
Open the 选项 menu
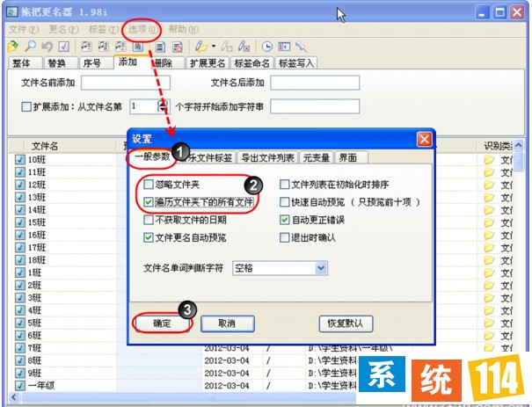click(142, 30)
